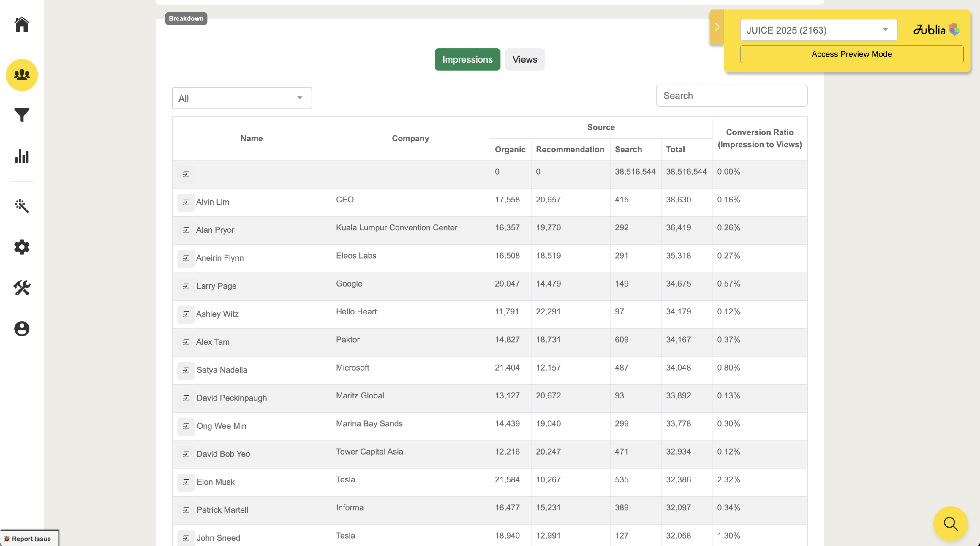
Task: Open the All filter dropdown
Action: tap(242, 98)
